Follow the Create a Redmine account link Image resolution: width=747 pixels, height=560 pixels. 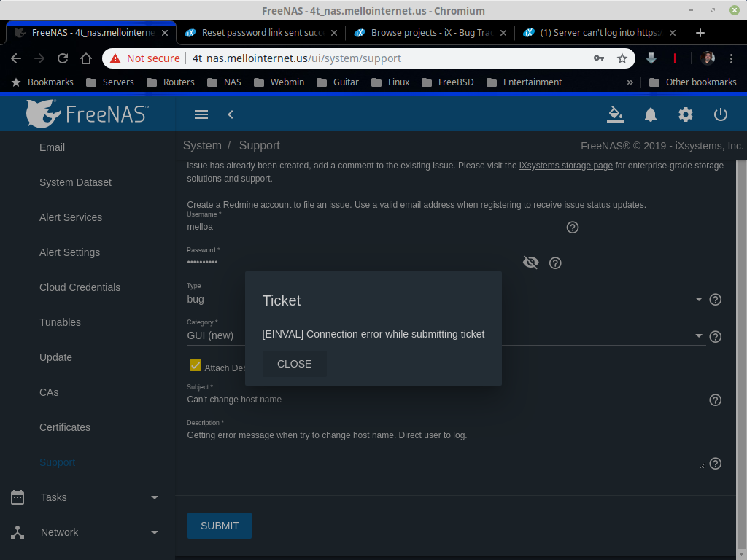pyautogui.click(x=239, y=205)
